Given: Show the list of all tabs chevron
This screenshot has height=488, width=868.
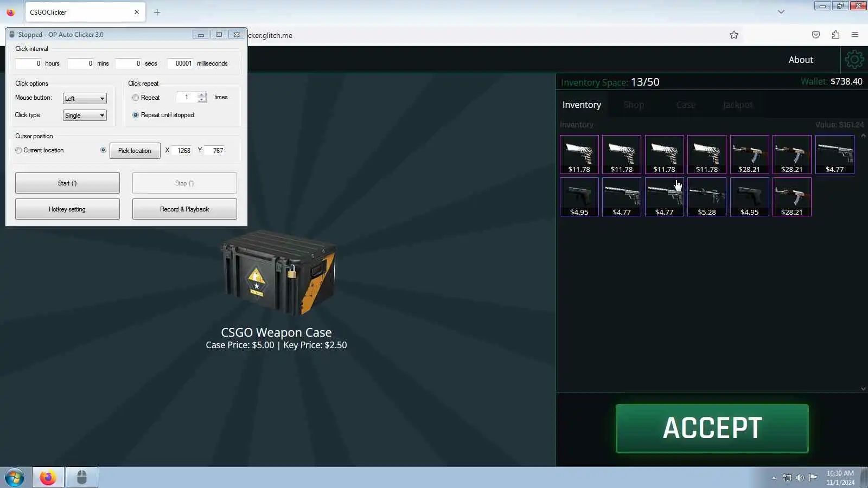Looking at the screenshot, I should click(x=781, y=12).
